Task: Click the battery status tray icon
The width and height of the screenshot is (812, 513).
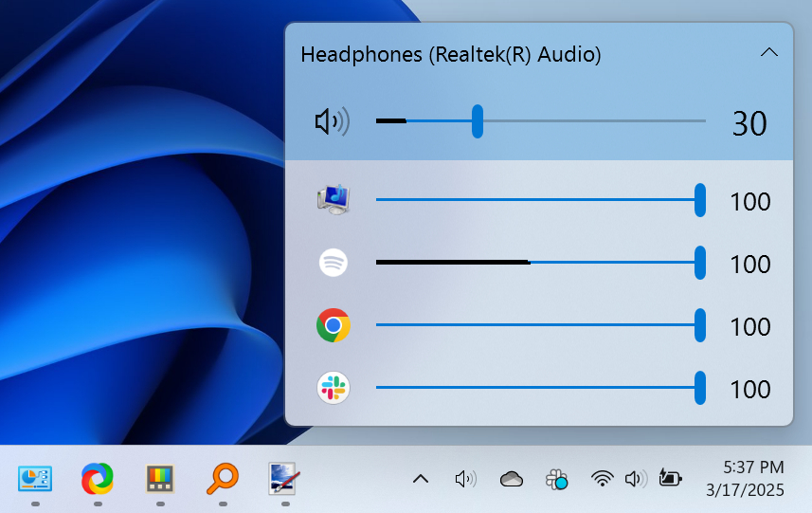Action: [x=670, y=479]
